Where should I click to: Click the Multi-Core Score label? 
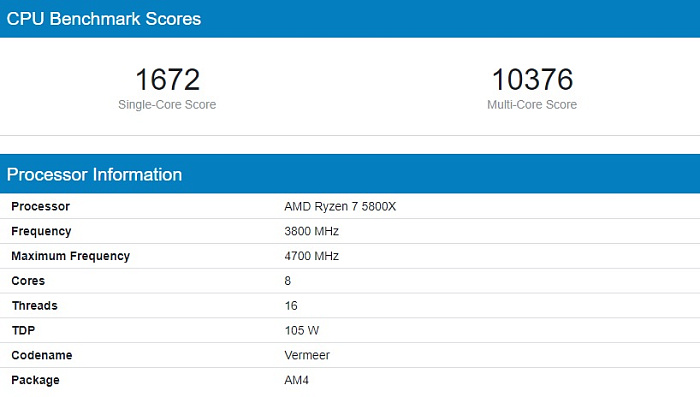point(532,104)
